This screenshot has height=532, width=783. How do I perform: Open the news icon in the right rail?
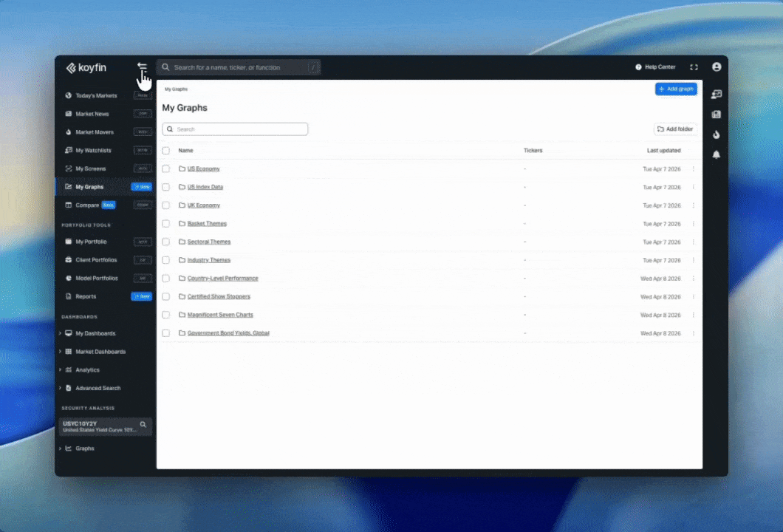716,115
